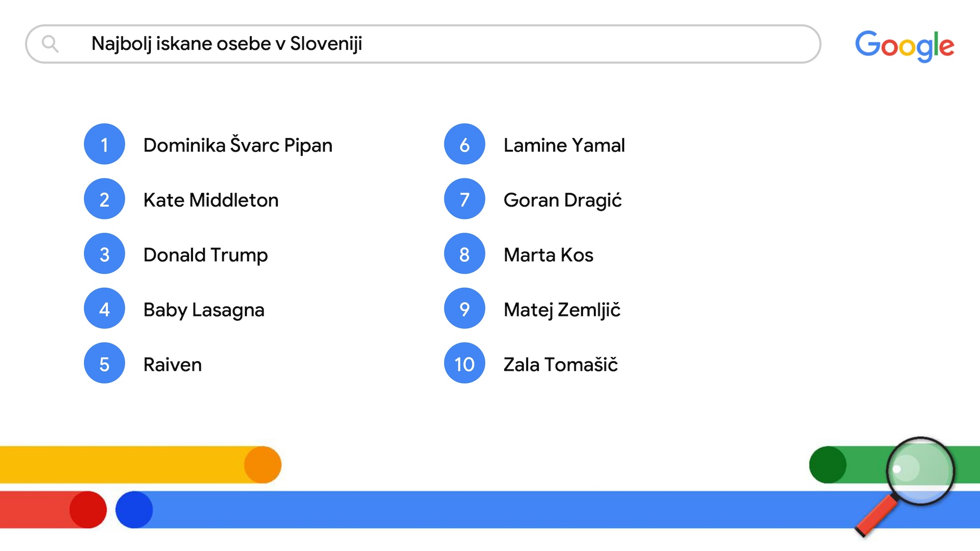980x551 pixels.
Task: Click the orange circle on yellow bar
Action: click(x=263, y=465)
